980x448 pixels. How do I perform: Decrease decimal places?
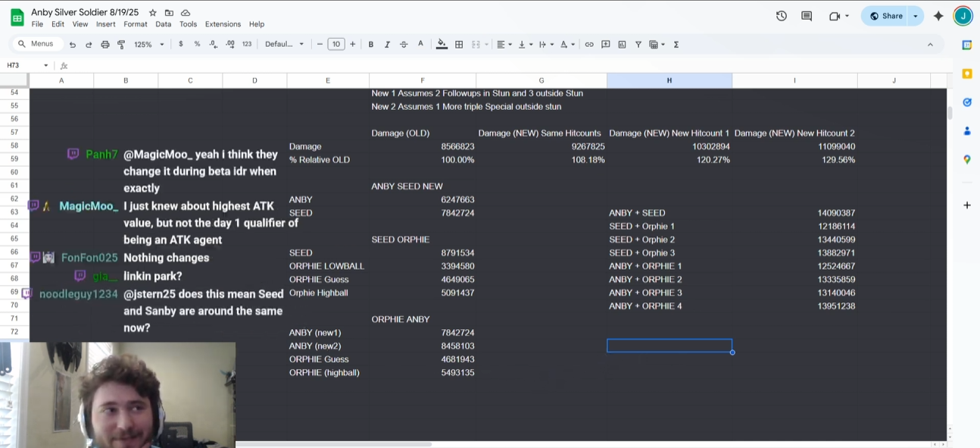[214, 45]
